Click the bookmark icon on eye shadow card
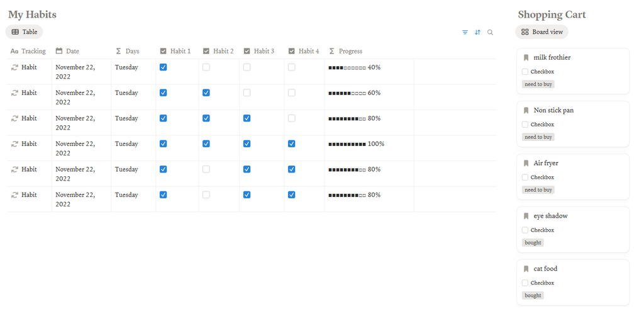The width and height of the screenshot is (644, 316). pyautogui.click(x=526, y=216)
